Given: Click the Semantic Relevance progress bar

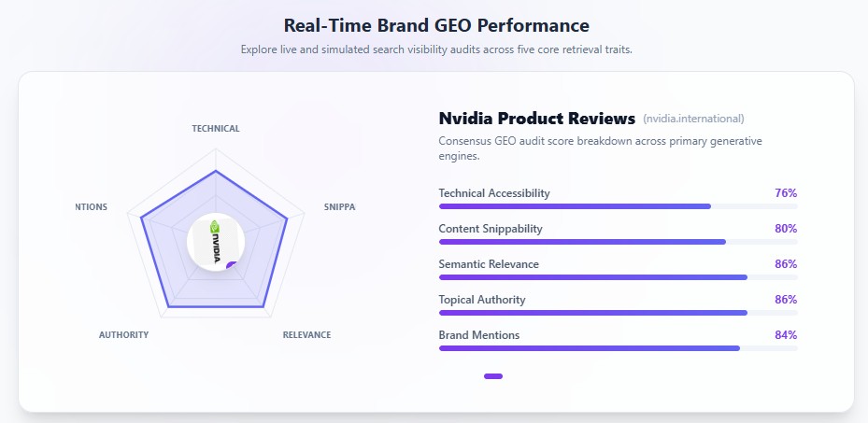Looking at the screenshot, I should (x=619, y=277).
